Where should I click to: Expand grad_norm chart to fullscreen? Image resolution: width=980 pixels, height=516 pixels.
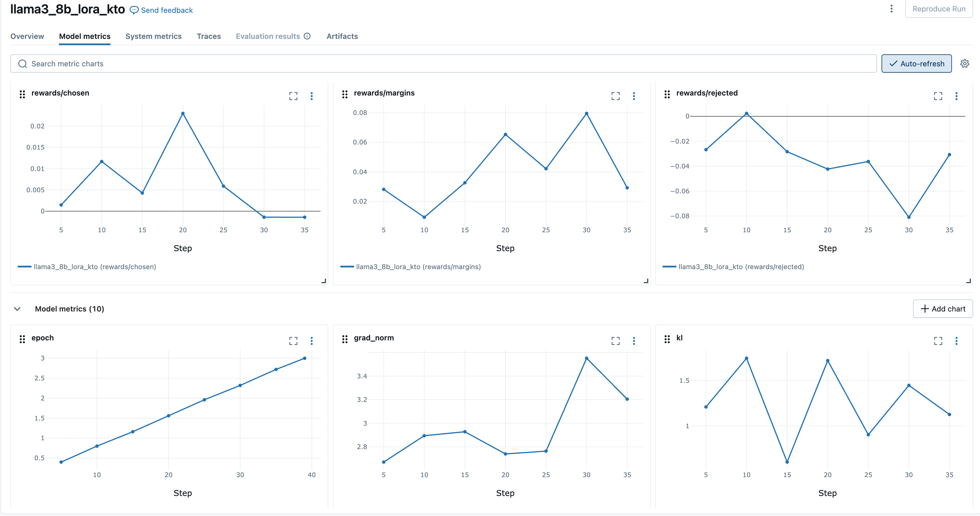click(615, 341)
